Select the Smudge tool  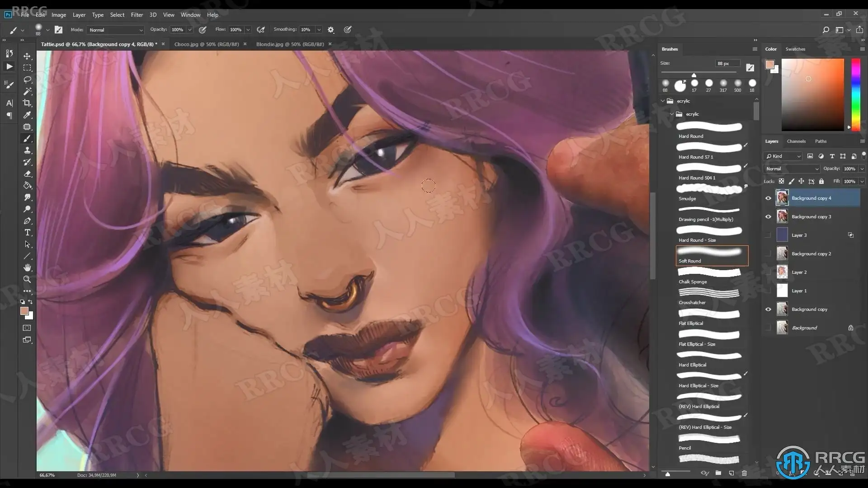click(x=27, y=197)
